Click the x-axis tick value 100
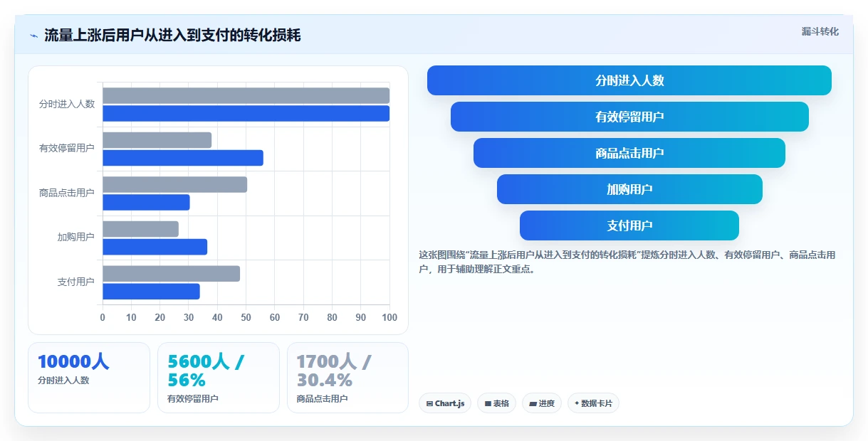The height and width of the screenshot is (441, 868). [x=389, y=317]
